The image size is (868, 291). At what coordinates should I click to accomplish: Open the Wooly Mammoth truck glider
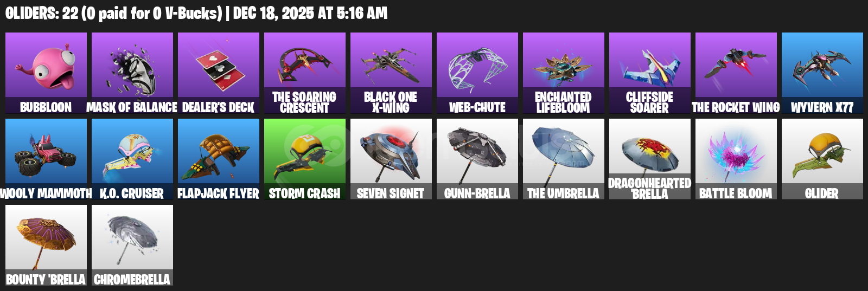click(46, 159)
